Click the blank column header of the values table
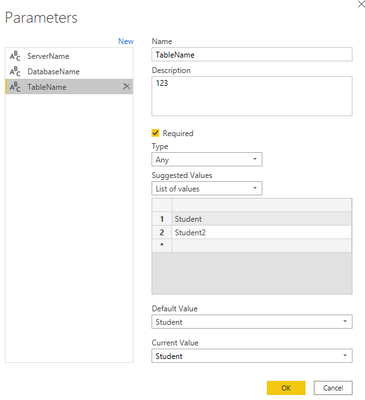This screenshot has width=365, height=400. [261, 205]
